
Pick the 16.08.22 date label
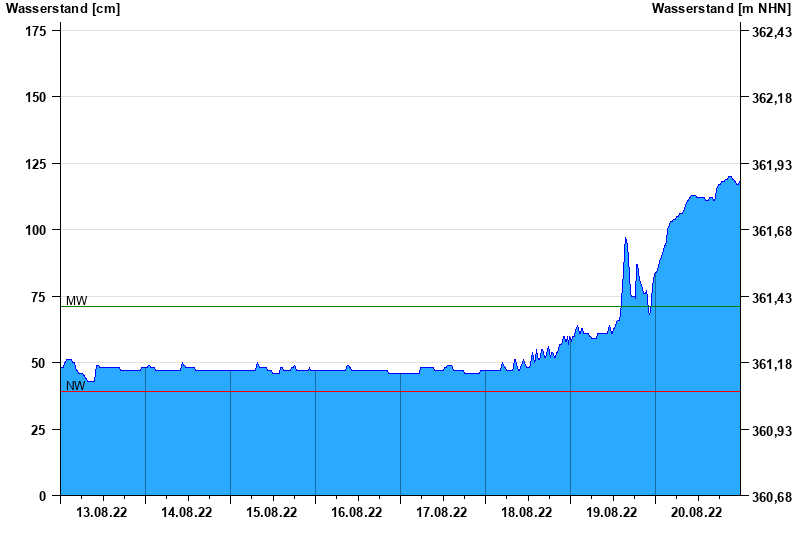(357, 513)
